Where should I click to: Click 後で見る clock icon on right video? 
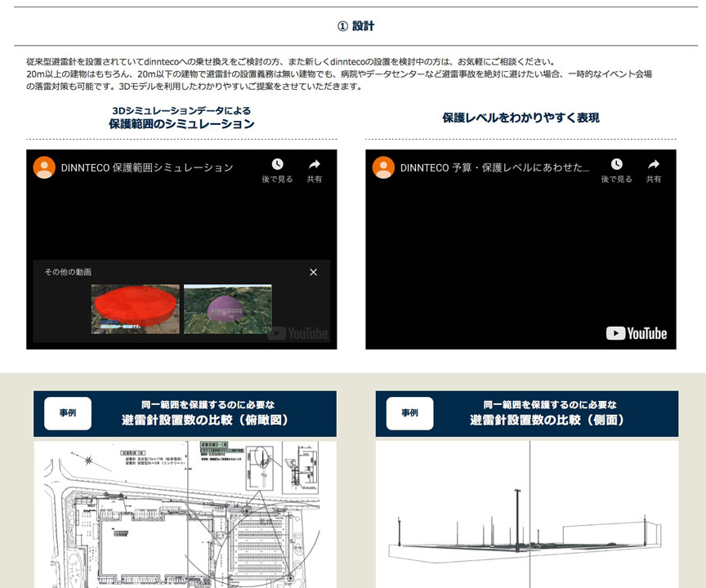coord(617,164)
